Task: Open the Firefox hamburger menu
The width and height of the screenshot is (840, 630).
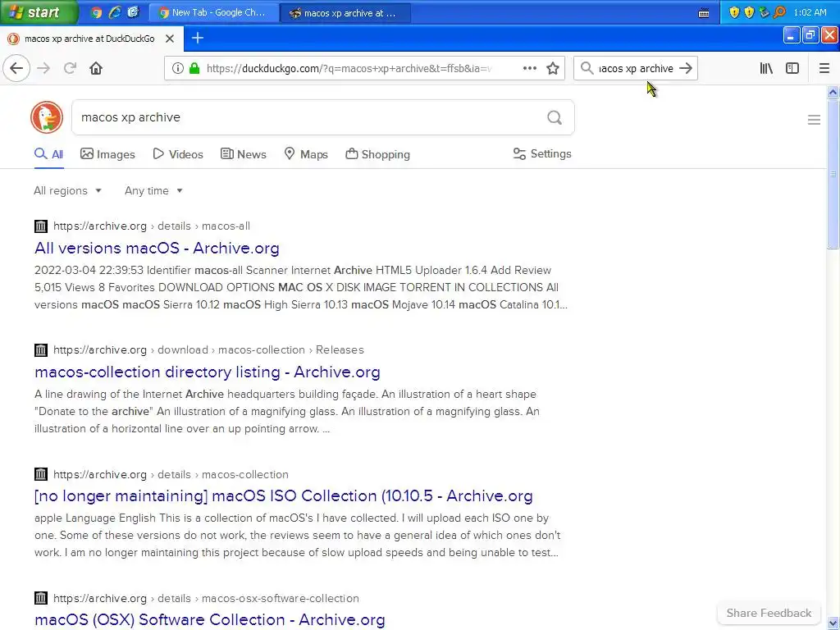Action: [x=824, y=68]
